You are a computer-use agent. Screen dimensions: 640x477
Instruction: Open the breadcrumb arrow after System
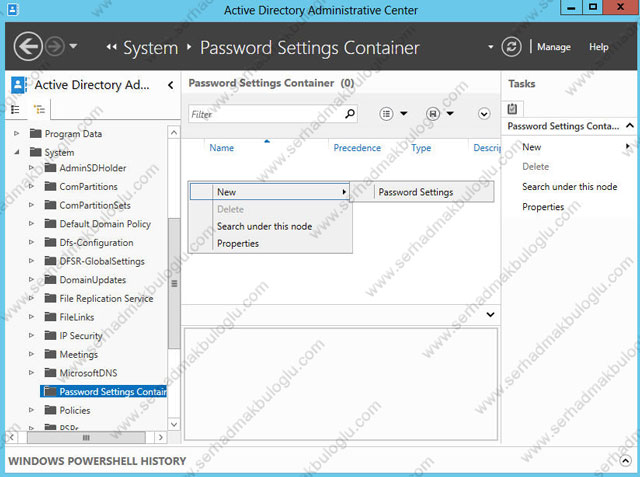pos(189,47)
